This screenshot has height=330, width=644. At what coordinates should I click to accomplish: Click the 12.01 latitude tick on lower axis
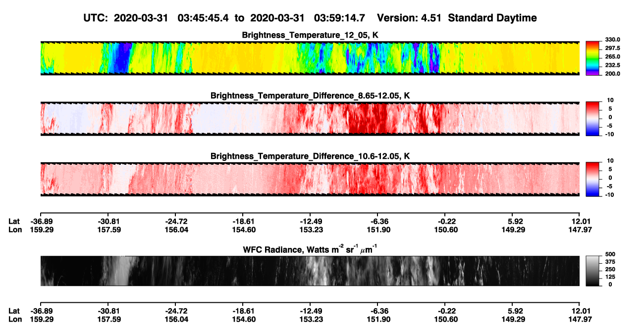580,310
